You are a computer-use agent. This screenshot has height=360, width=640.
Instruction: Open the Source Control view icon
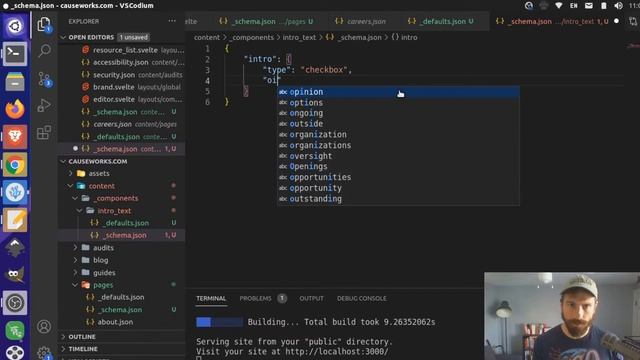pos(44,79)
